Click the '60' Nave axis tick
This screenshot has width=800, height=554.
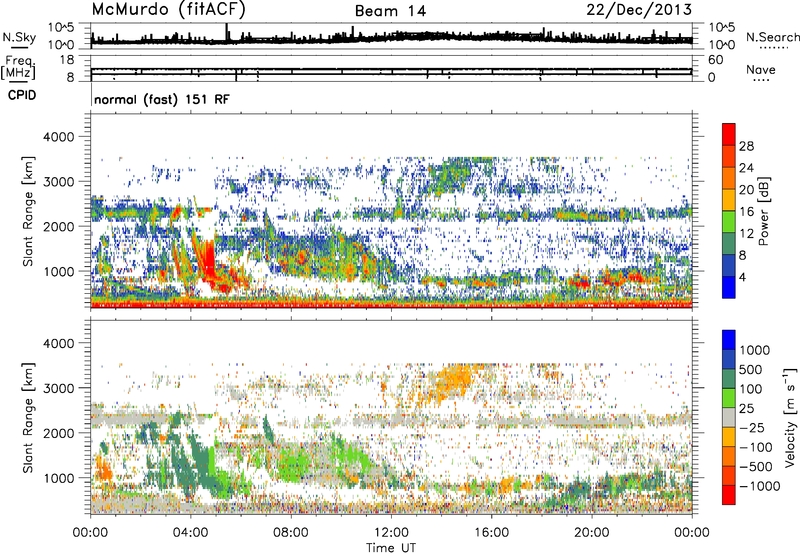(715, 60)
